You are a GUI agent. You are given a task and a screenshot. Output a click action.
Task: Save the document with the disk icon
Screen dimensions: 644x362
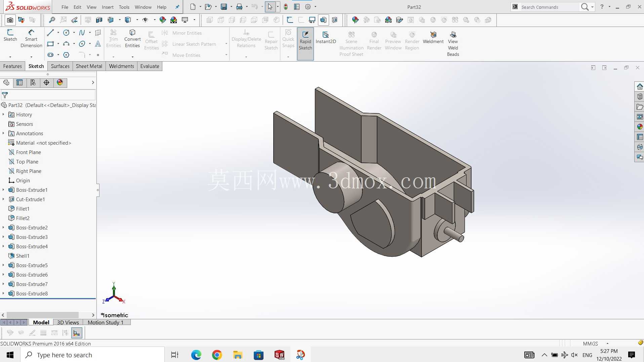click(x=224, y=7)
